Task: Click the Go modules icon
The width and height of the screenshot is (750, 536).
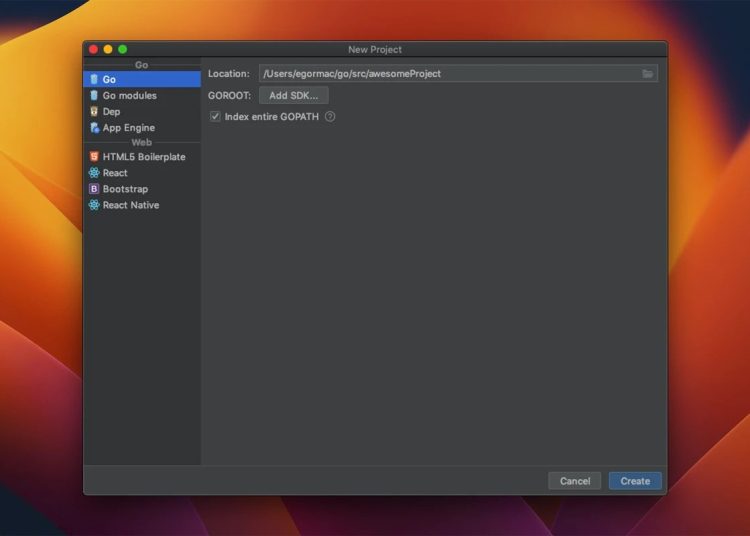Action: [94, 96]
